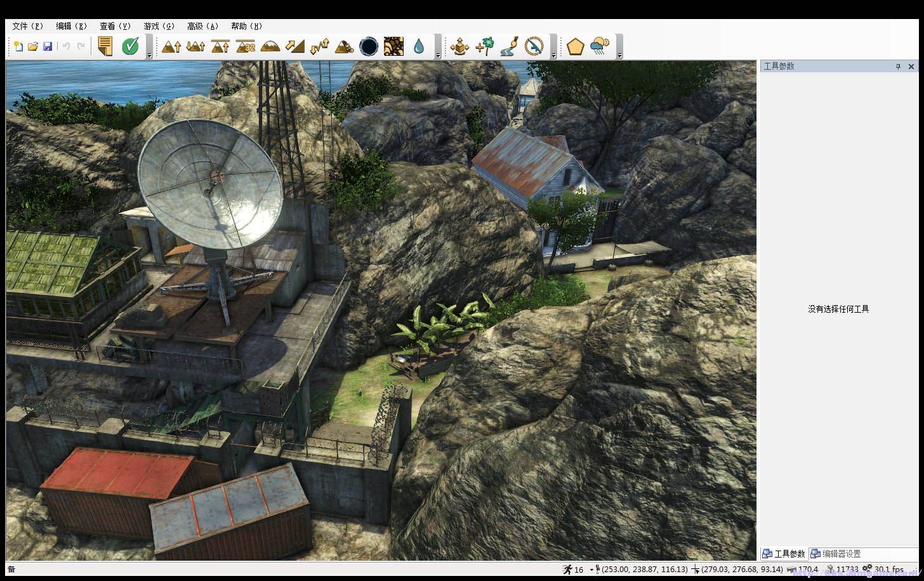924x581 pixels.
Task: Select the texture paint tool
Action: point(393,46)
